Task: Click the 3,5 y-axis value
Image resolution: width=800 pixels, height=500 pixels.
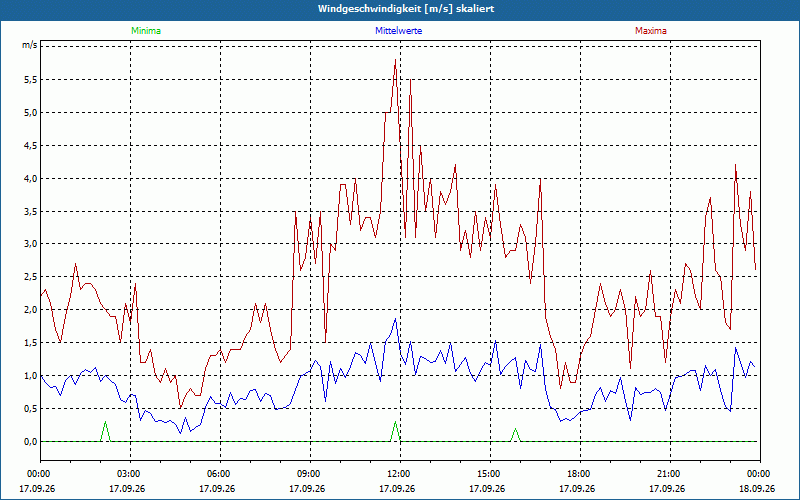Action: [x=31, y=211]
